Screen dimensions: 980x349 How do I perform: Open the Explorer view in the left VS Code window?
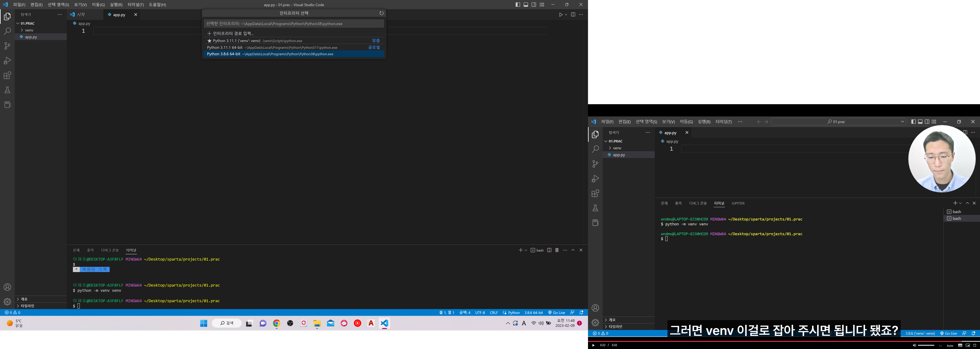(7, 17)
